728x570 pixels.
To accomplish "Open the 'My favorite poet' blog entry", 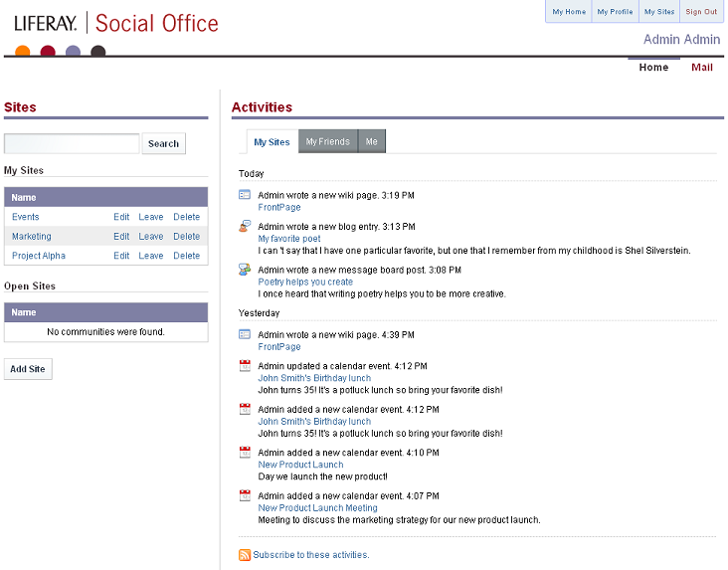I will 289,239.
